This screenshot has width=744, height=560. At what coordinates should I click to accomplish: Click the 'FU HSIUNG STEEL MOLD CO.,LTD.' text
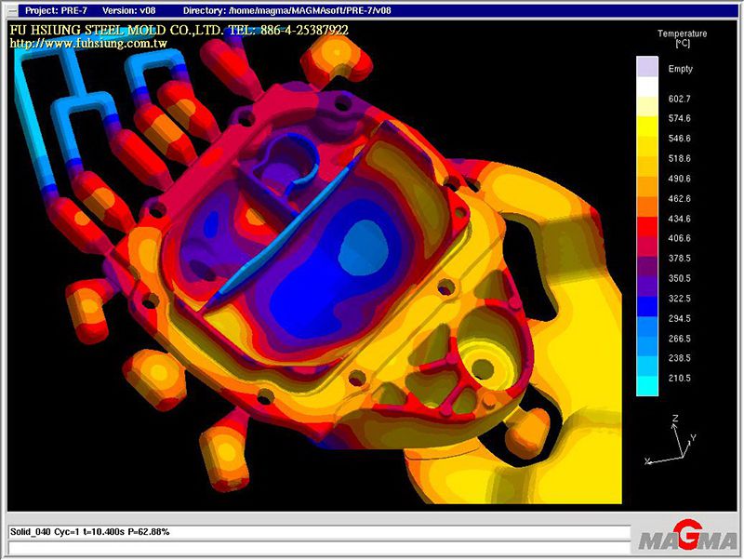[117, 31]
